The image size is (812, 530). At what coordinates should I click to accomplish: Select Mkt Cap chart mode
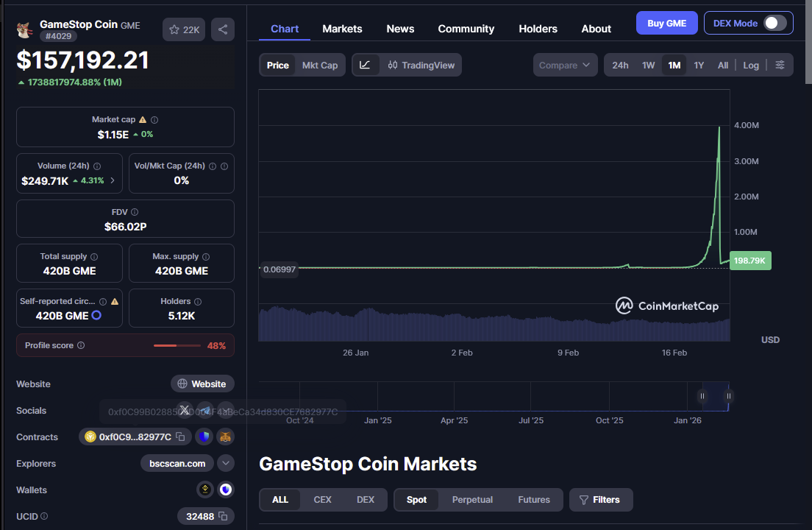(x=319, y=66)
